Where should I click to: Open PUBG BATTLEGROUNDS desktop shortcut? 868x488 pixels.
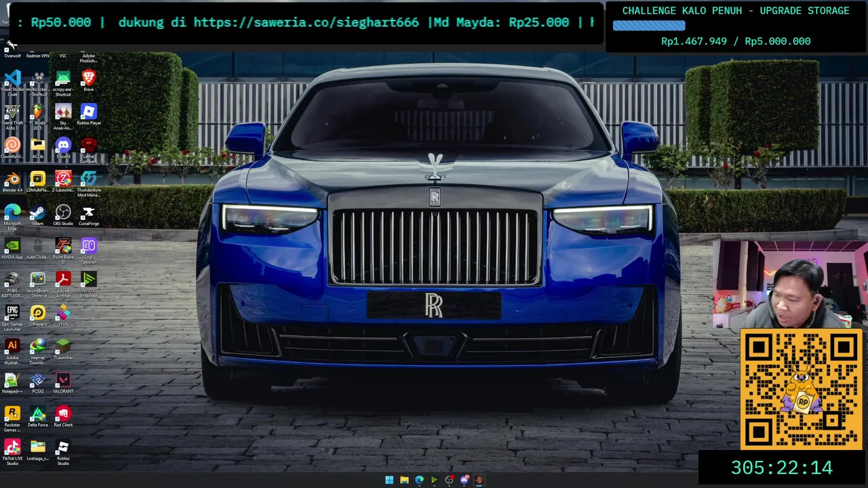pyautogui.click(x=12, y=284)
